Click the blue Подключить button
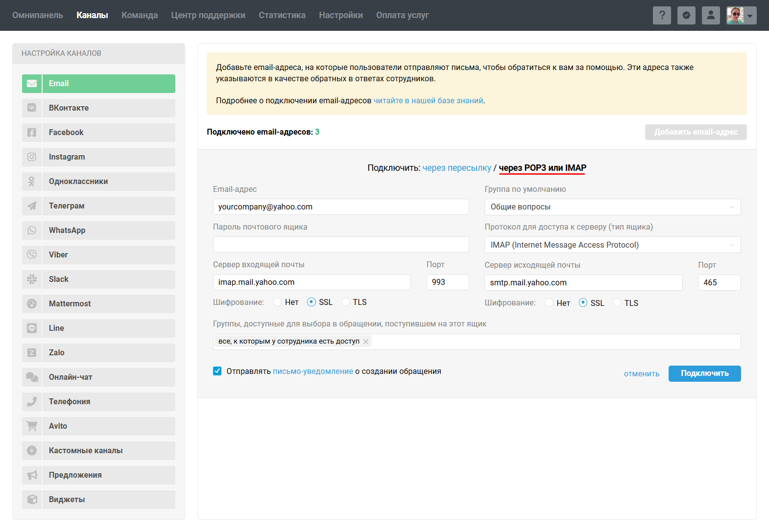The width and height of the screenshot is (769, 532). [x=704, y=373]
